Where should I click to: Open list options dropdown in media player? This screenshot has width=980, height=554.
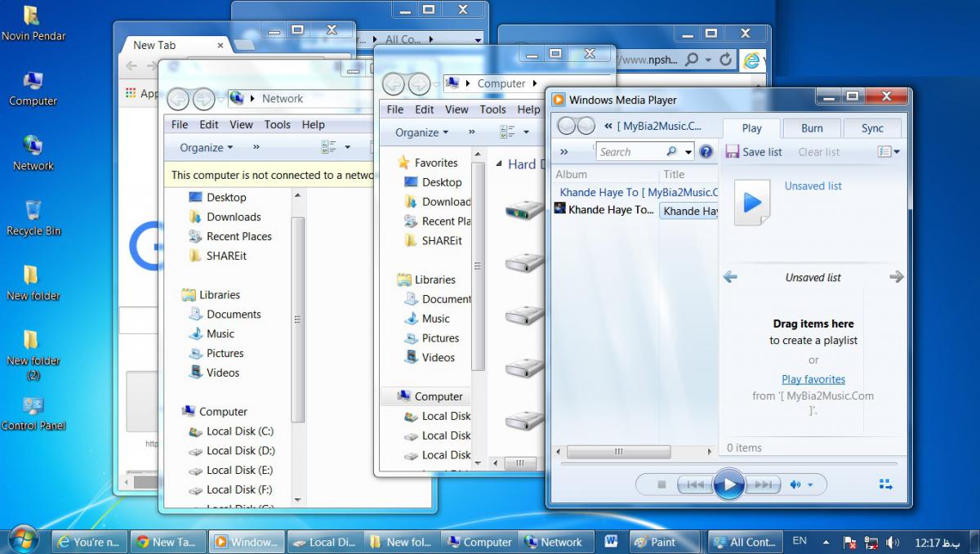pyautogui.click(x=889, y=151)
